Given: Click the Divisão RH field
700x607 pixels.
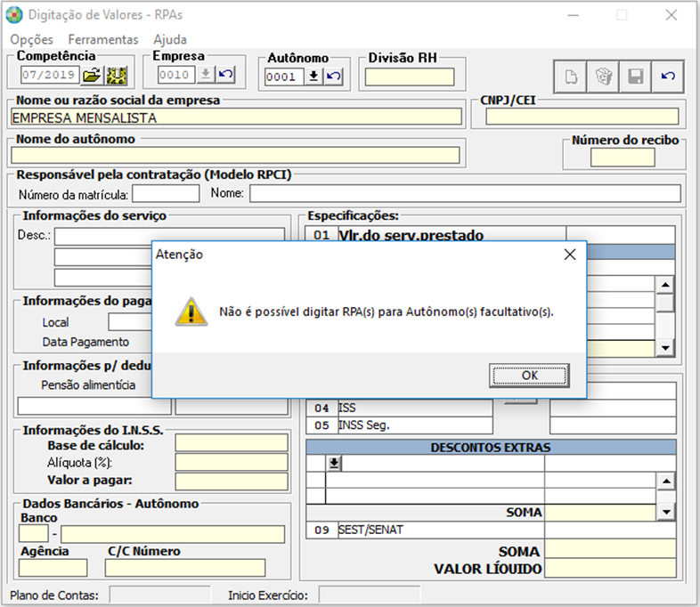Looking at the screenshot, I should coord(410,77).
